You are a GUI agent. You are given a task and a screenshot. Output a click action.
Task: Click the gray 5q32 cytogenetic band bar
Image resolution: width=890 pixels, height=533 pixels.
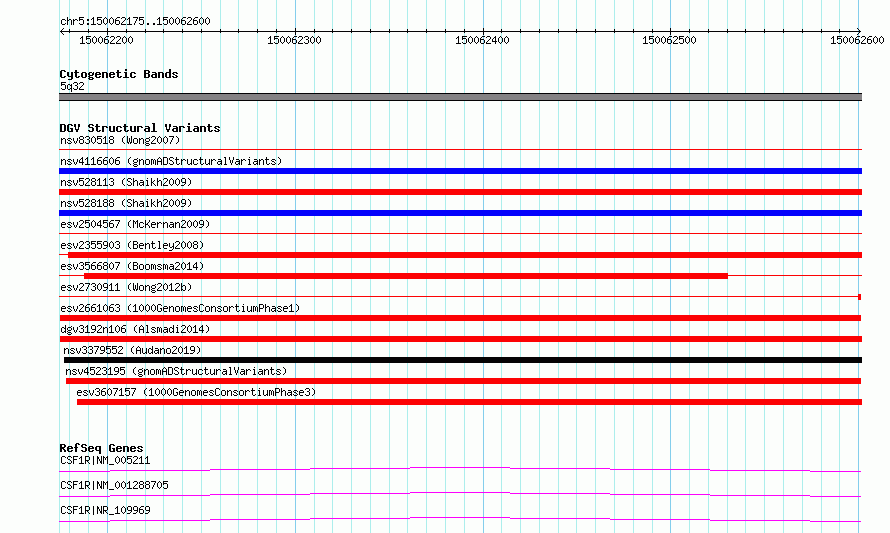click(x=460, y=97)
